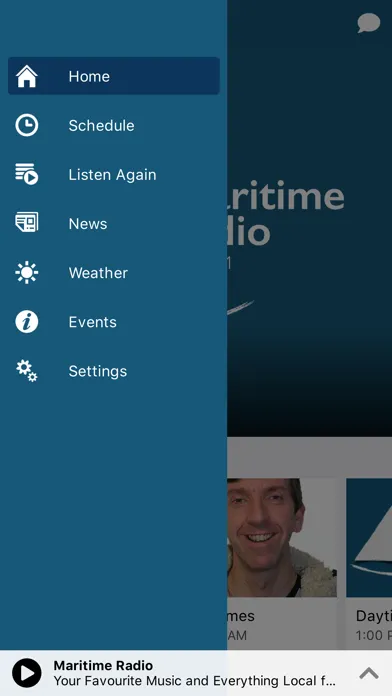Open the Listen Again menu item
The height and width of the screenshot is (696, 392).
114,174
